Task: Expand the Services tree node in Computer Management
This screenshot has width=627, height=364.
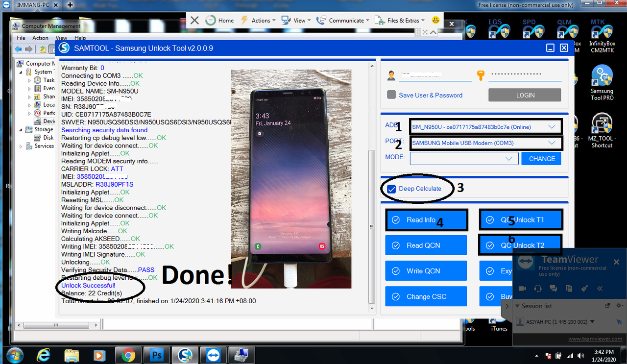Action: (21, 146)
